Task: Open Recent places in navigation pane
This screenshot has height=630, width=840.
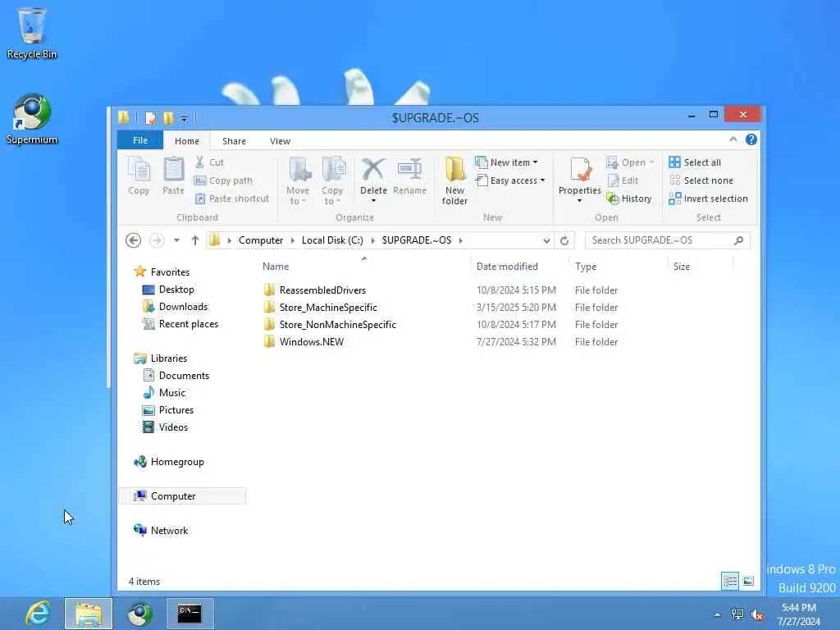Action: (x=180, y=324)
